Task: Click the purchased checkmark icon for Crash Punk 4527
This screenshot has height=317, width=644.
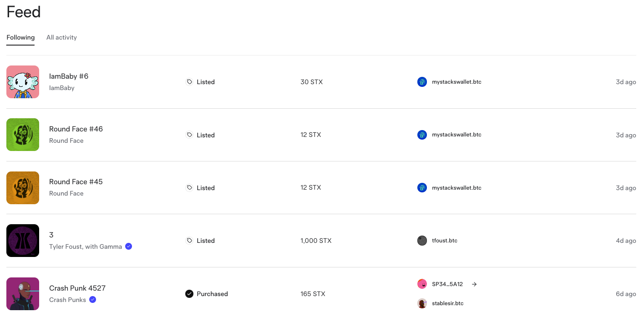Action: [x=189, y=294]
